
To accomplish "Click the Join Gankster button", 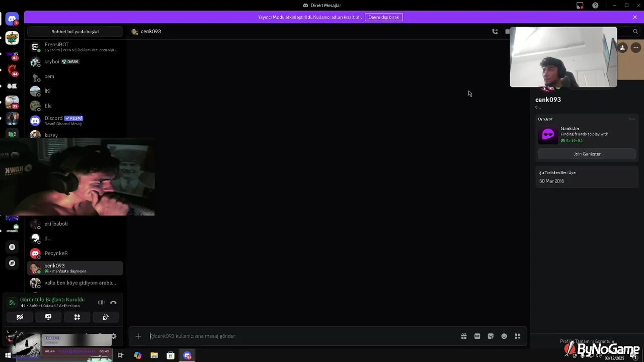I will 587,154.
